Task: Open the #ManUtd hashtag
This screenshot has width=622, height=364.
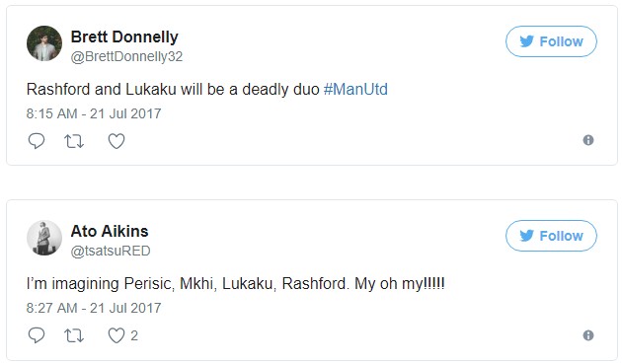Action: click(355, 89)
